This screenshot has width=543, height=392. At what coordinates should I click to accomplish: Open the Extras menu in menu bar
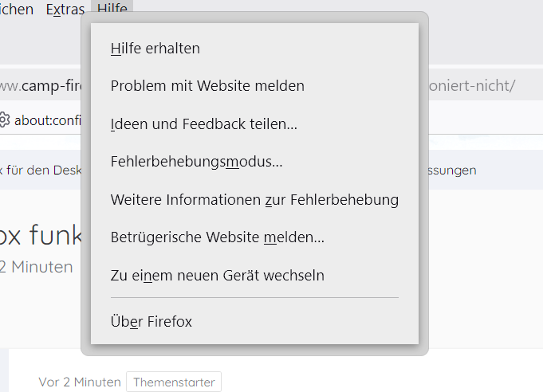pyautogui.click(x=65, y=10)
